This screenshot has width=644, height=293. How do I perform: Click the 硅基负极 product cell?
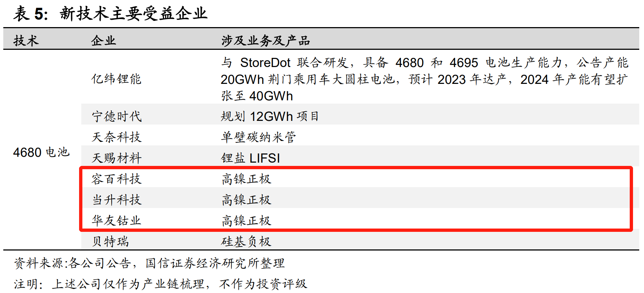(x=246, y=241)
